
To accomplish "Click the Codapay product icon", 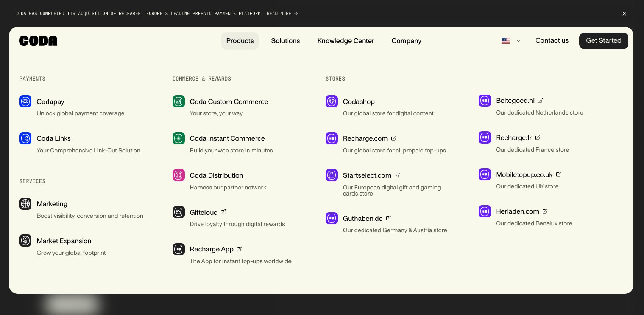I will tap(25, 101).
